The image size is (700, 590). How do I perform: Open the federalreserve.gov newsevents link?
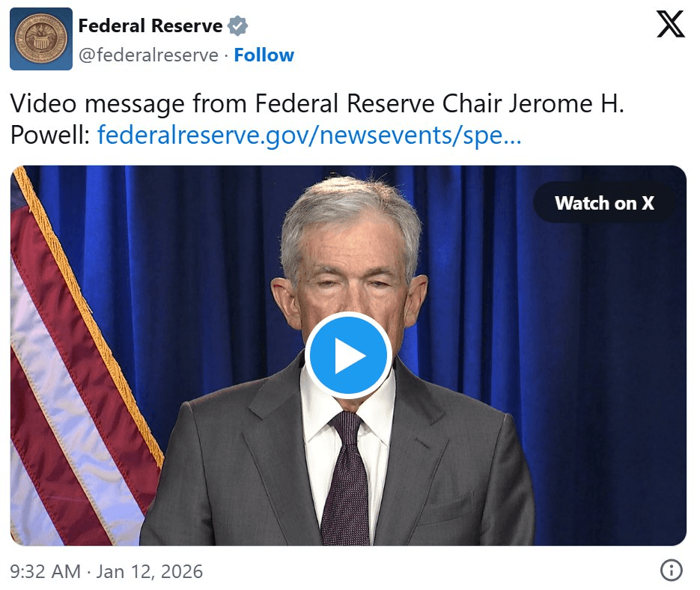[309, 136]
